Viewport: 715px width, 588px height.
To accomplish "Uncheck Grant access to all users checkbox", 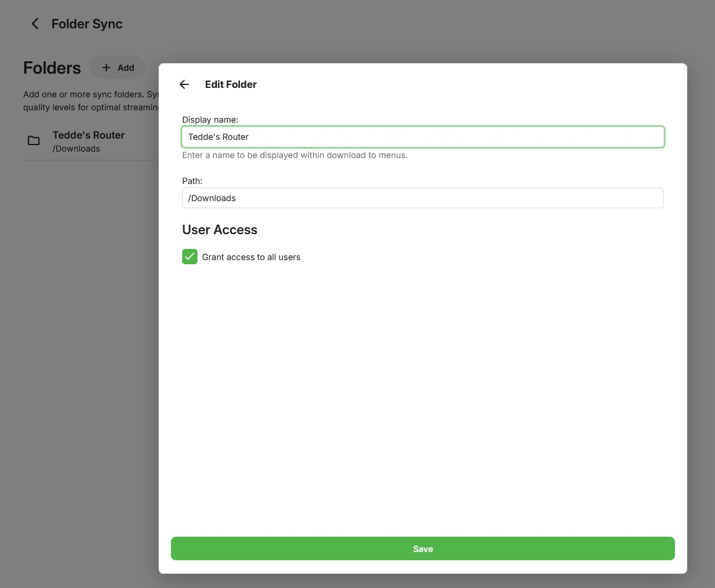I will tap(190, 257).
